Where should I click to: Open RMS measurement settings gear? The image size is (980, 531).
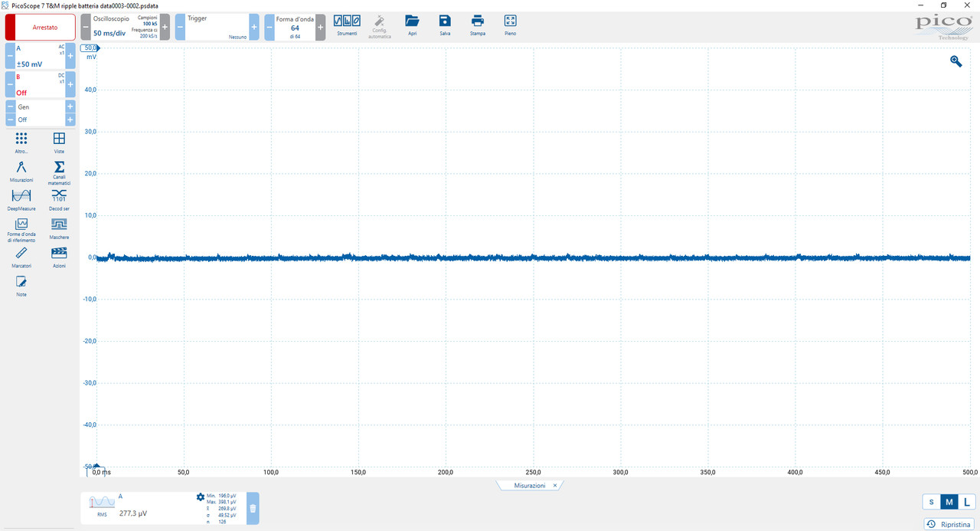click(x=201, y=497)
